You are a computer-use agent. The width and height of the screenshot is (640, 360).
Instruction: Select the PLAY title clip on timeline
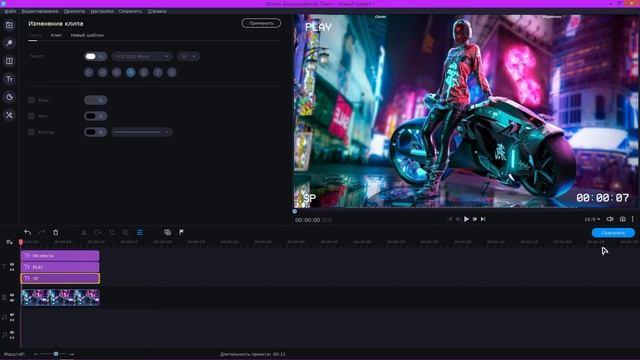[x=60, y=267]
